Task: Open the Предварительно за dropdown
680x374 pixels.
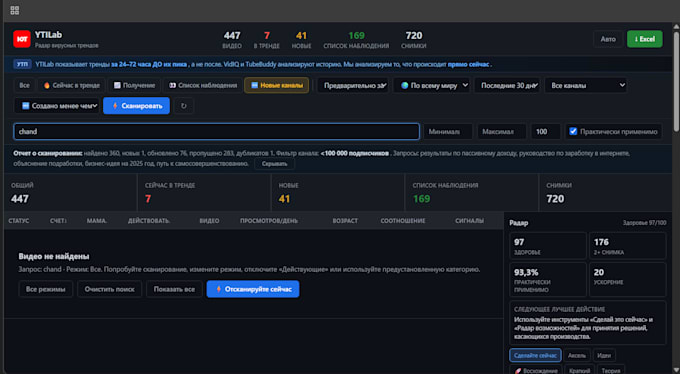Action: tap(353, 85)
